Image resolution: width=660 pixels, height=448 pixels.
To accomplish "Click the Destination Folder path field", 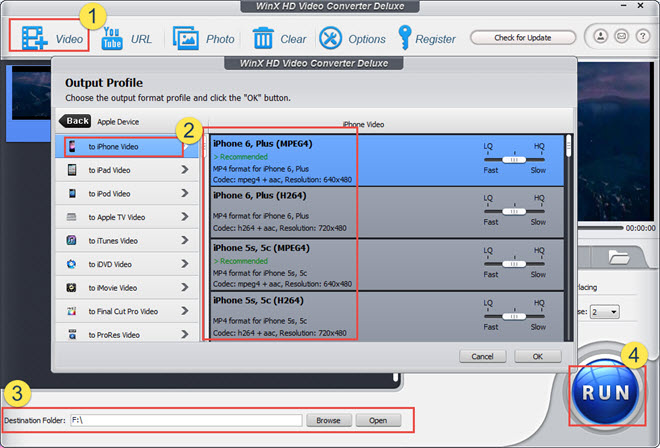I will click(x=186, y=420).
